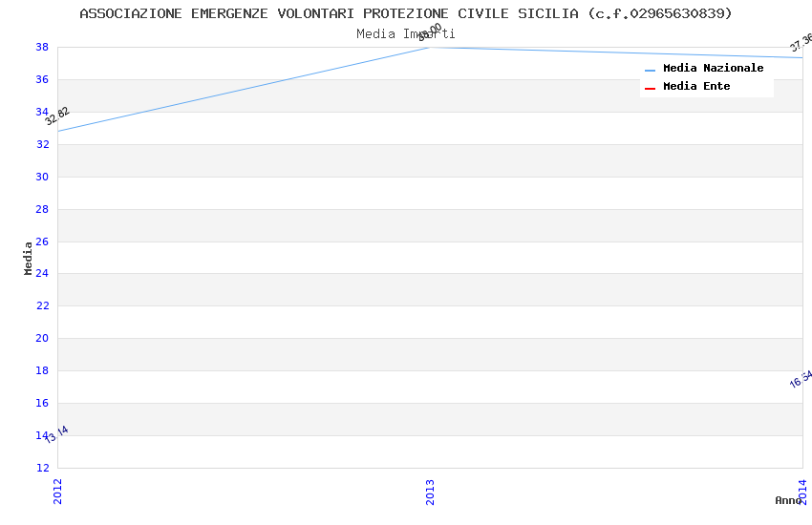The image size is (812, 525).
Task: Click the chart title with c.f.02965630839
Action: [x=406, y=13]
